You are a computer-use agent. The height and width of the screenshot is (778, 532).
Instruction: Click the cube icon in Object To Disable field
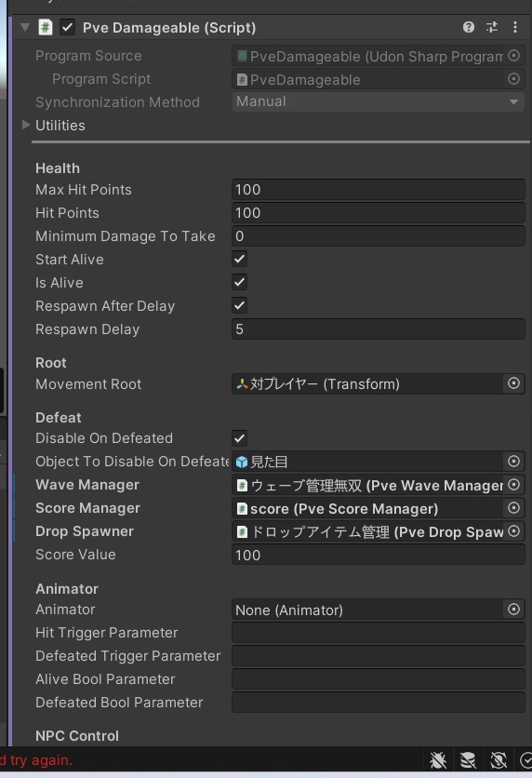click(x=242, y=462)
